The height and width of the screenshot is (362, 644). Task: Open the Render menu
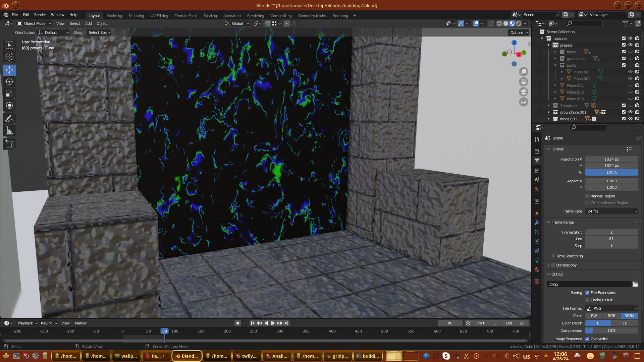click(x=40, y=15)
